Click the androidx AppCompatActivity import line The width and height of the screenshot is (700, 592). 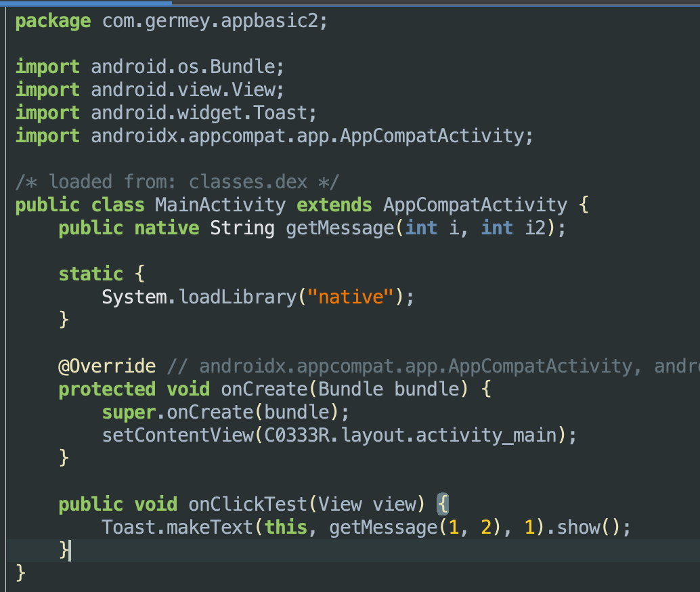(311, 136)
